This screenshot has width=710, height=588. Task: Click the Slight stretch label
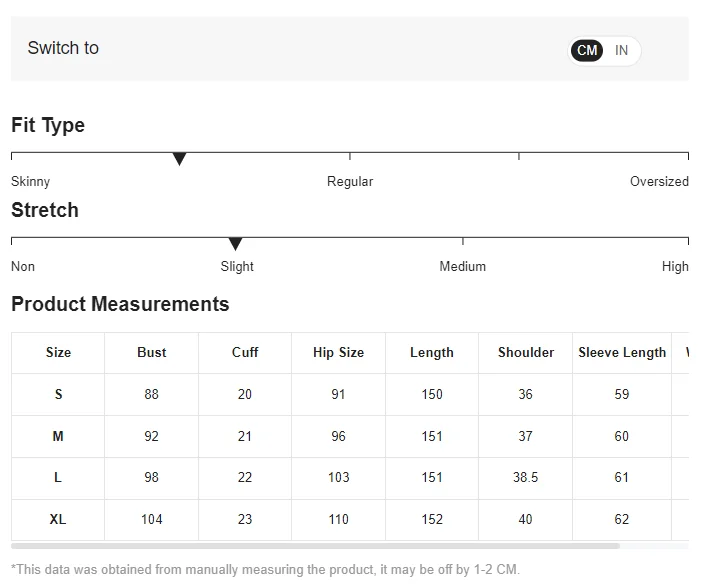coord(237,267)
